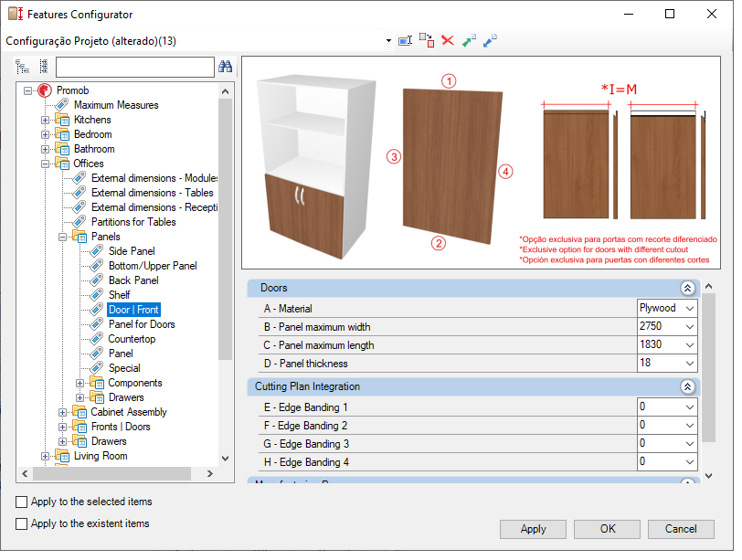The height and width of the screenshot is (560, 742).
Task: Select Partitions for Tables item
Action: pyautogui.click(x=133, y=222)
